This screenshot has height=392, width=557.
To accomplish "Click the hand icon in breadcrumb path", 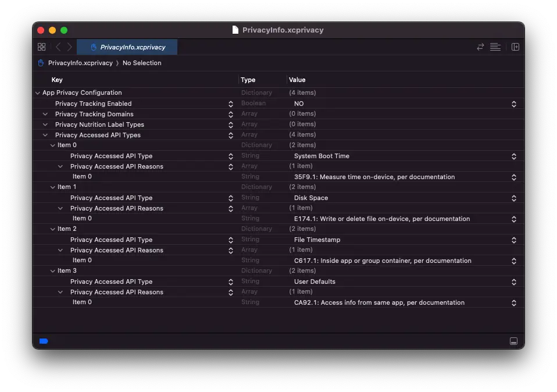I will (41, 63).
